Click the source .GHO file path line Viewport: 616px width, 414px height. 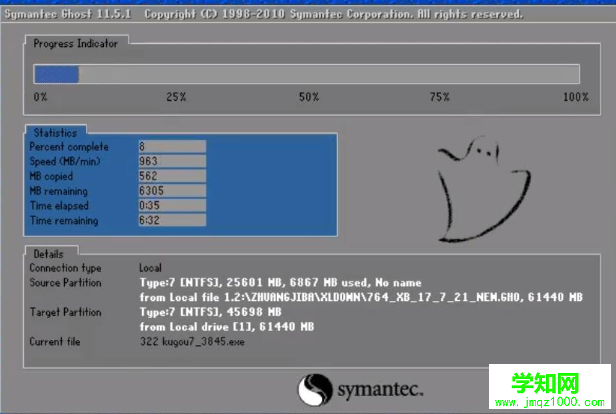361,297
